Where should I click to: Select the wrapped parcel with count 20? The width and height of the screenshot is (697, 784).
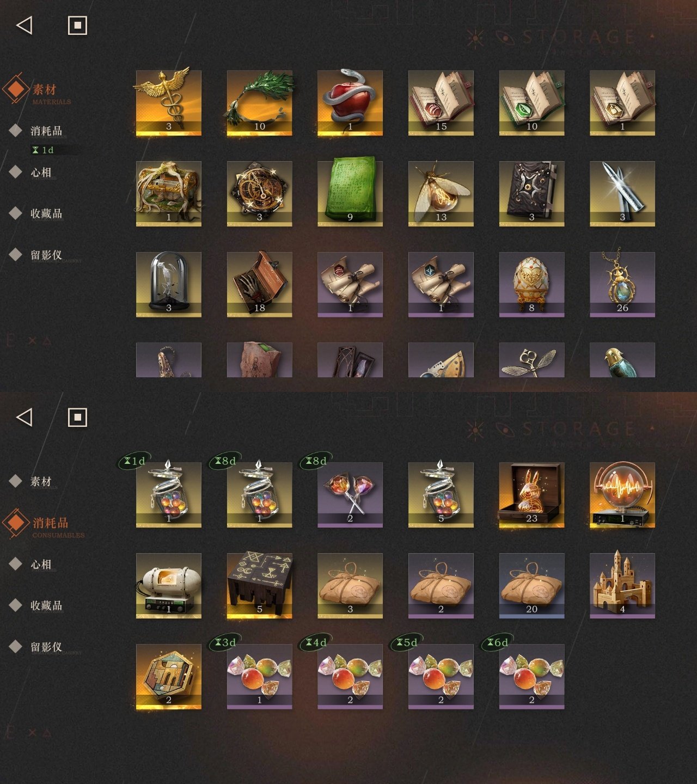531,586
